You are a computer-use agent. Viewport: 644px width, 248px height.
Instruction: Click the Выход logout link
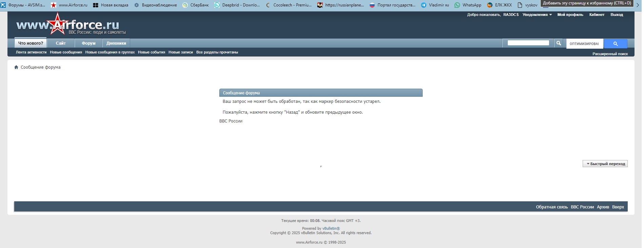click(617, 15)
